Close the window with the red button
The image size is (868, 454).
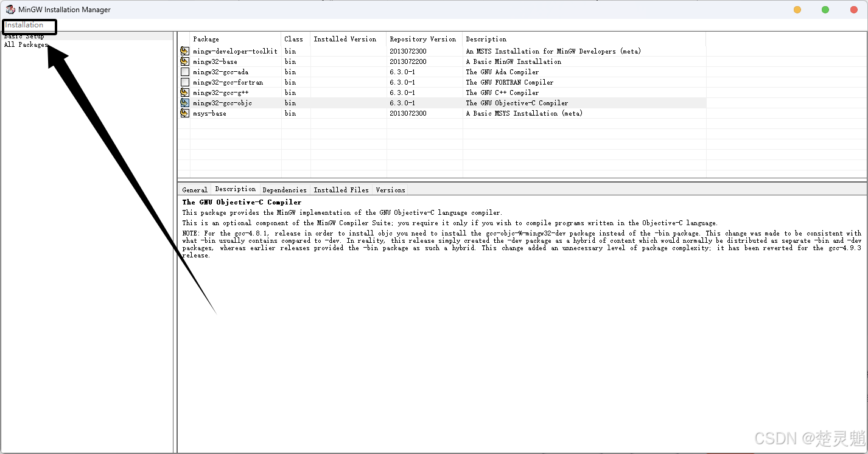point(854,10)
